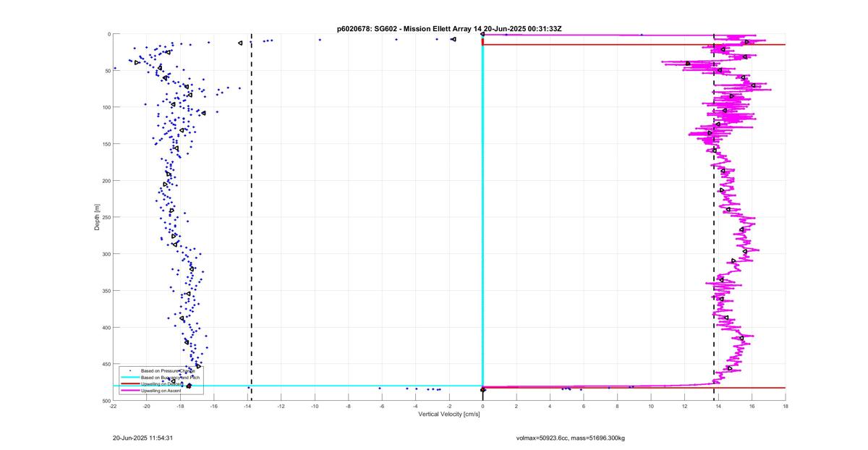Screen dimensions: 868x450
Task: Click the 'Depth [m]' axis label
Action: (97, 217)
